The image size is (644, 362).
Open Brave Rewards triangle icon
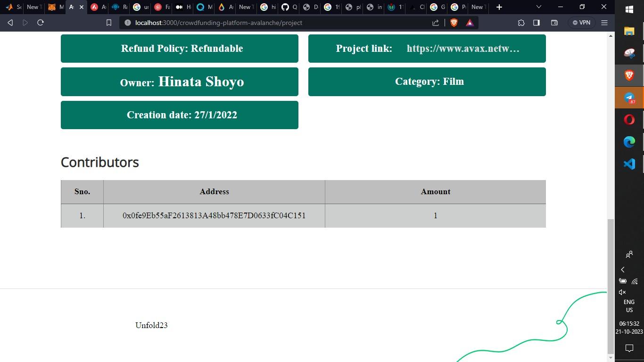click(x=470, y=23)
